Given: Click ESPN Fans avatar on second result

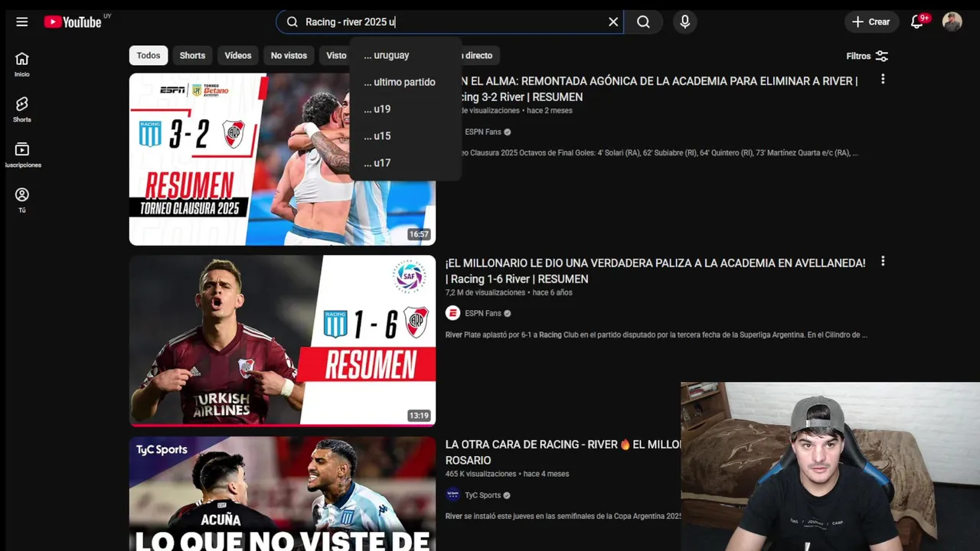Looking at the screenshot, I should [x=452, y=313].
